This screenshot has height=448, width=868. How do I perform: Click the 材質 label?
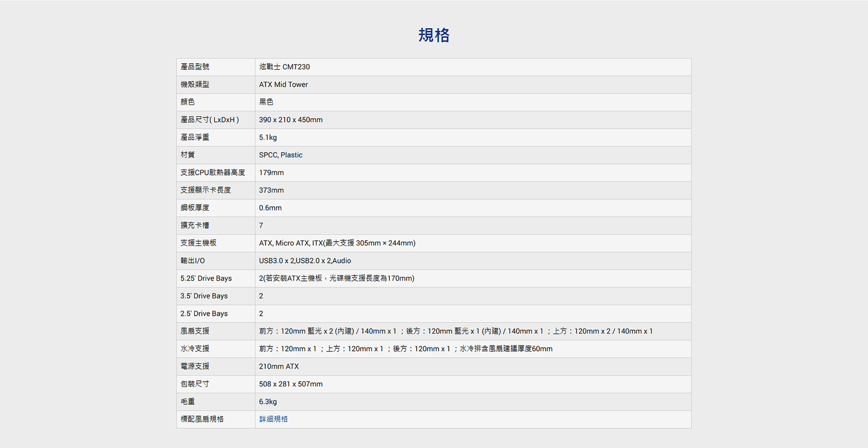(187, 155)
